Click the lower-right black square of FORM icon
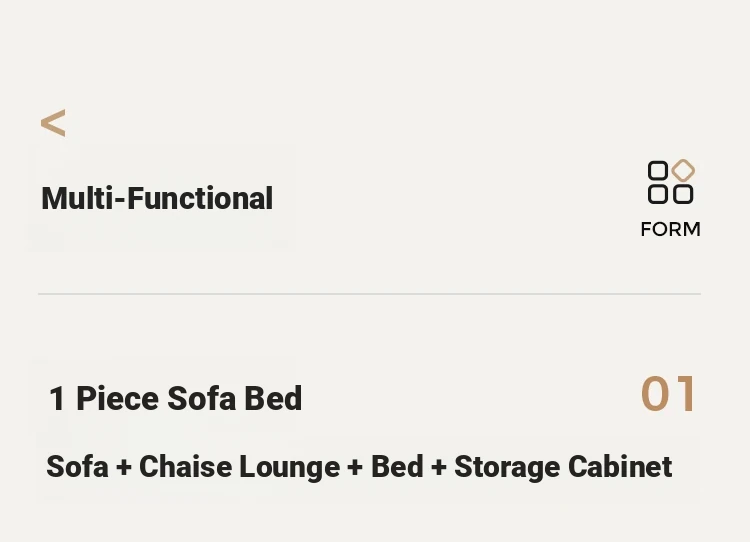 coord(683,195)
